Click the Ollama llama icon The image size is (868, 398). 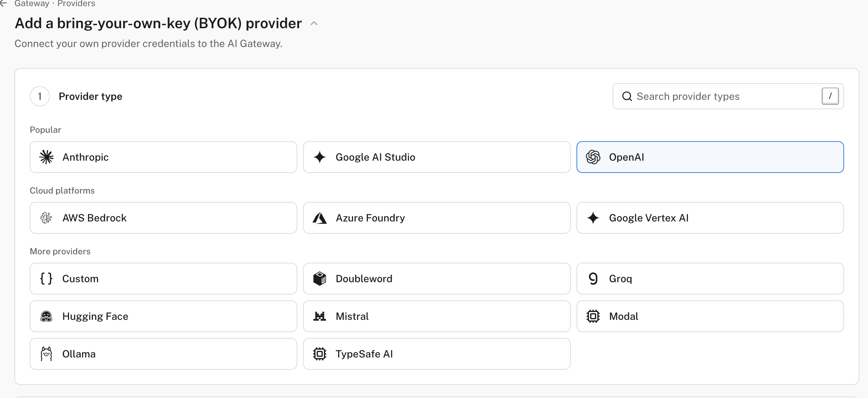[46, 354]
